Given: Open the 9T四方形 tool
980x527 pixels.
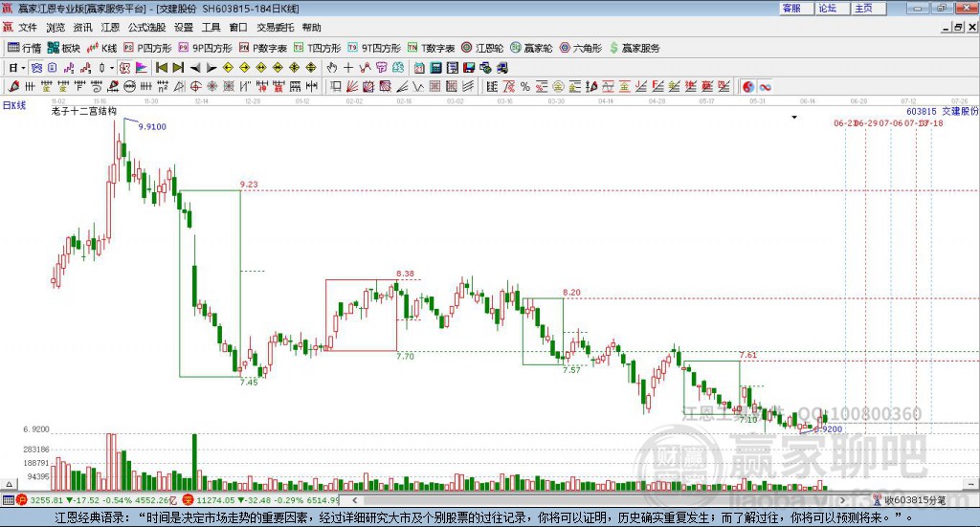Looking at the screenshot, I should tap(374, 48).
